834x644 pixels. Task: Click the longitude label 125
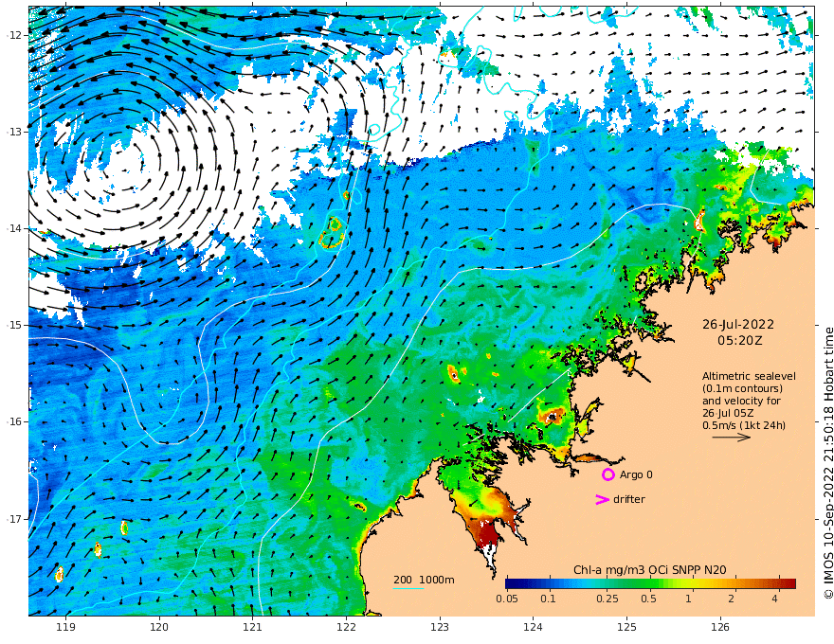[x=627, y=627]
